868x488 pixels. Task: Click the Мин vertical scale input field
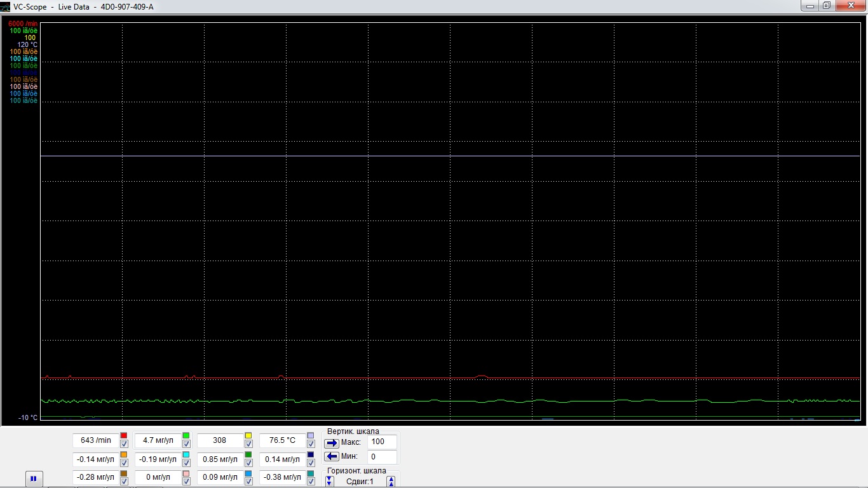point(383,457)
